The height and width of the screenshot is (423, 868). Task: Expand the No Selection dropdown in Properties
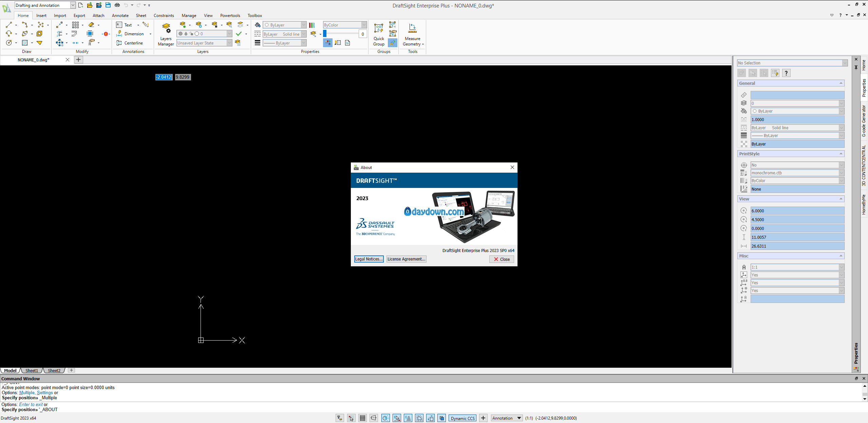845,63
